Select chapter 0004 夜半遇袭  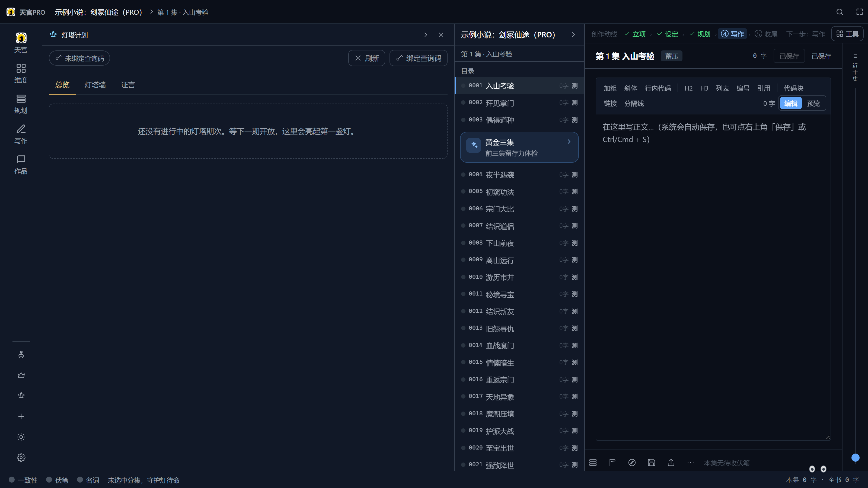(519, 175)
